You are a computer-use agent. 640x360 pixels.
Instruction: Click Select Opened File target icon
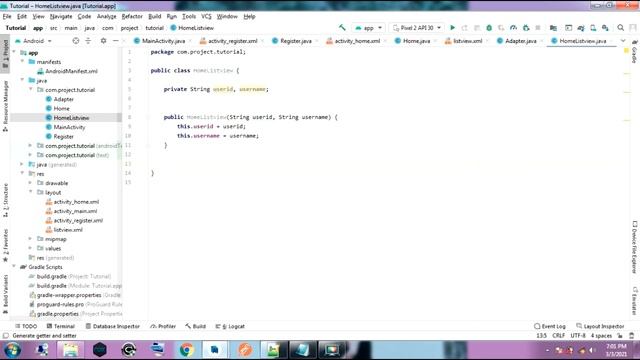(76, 41)
